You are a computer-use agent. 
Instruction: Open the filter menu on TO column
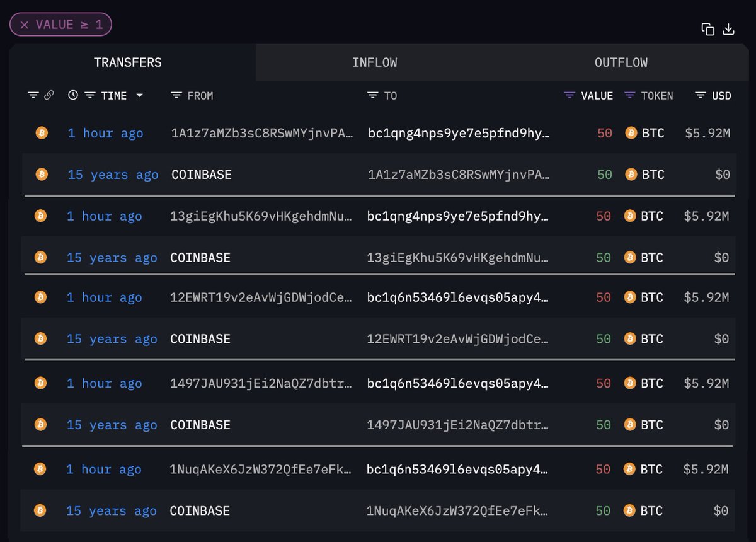(x=372, y=95)
